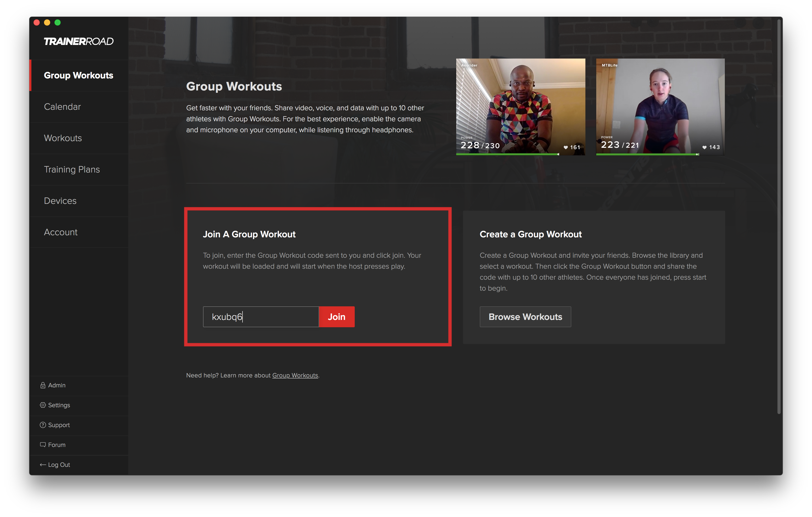
Task: Go to Account in the sidebar
Action: pos(78,232)
